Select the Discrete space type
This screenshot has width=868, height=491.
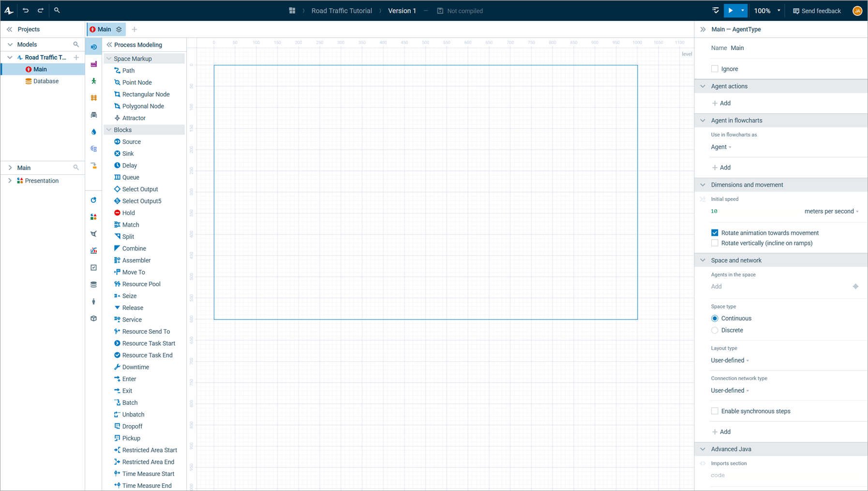tap(715, 330)
